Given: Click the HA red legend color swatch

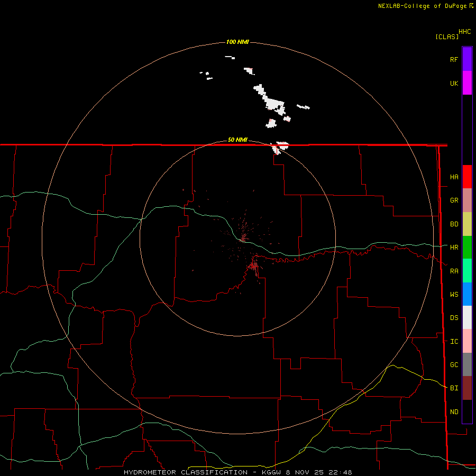Looking at the screenshot, I should (467, 177).
